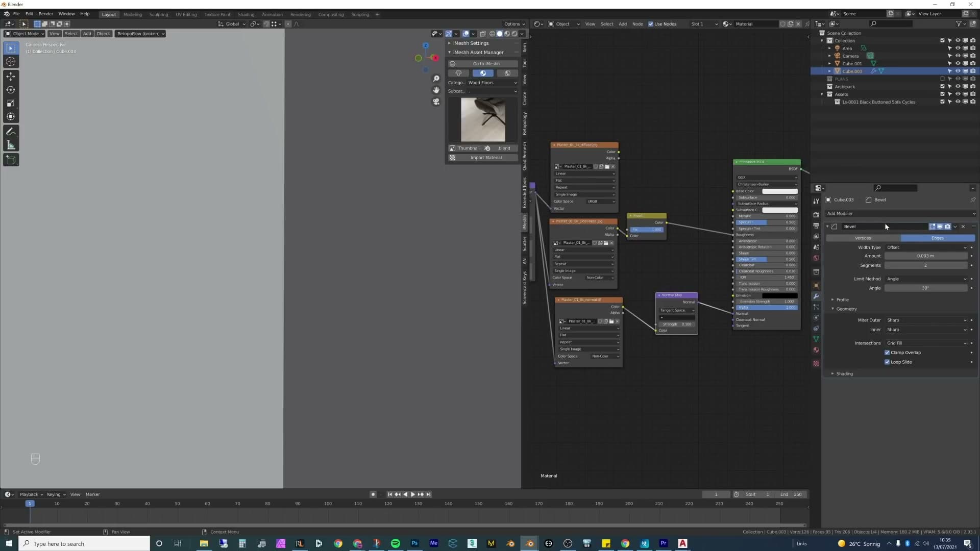Click the viewport zoom magnifier gizmo
980x551 pixels.
[x=436, y=79]
